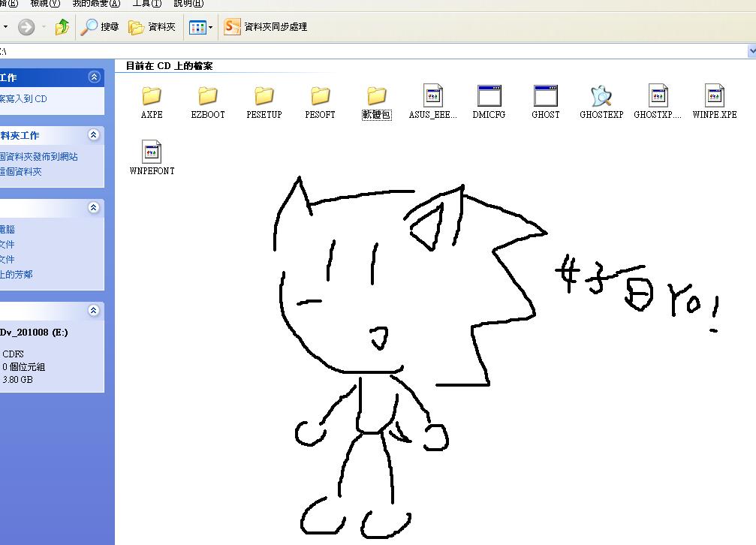756x545 pixels.
Task: Select the PESETUP folder icon
Action: [264, 96]
